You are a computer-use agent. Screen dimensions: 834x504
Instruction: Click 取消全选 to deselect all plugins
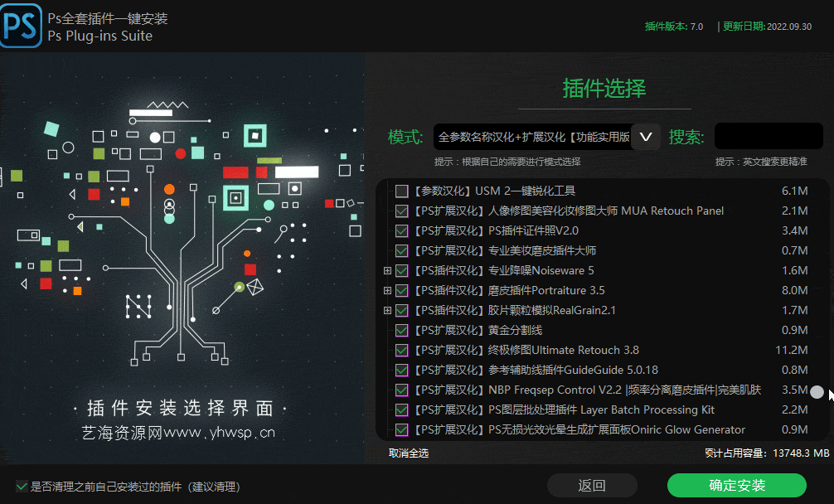click(x=409, y=453)
